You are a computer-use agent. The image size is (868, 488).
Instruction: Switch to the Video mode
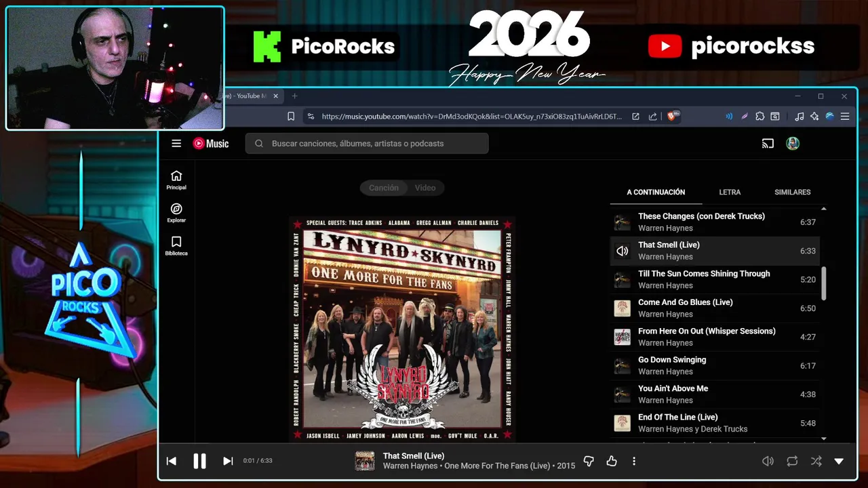coord(425,188)
